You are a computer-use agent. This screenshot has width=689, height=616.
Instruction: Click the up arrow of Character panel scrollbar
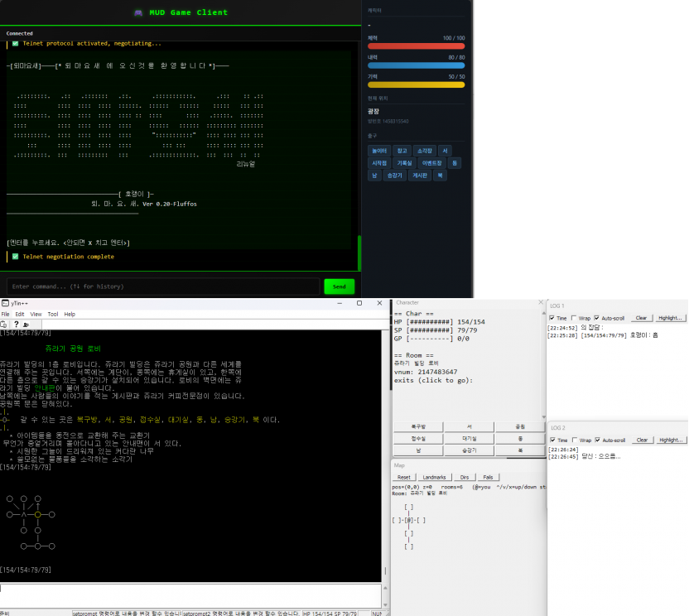pos(544,313)
